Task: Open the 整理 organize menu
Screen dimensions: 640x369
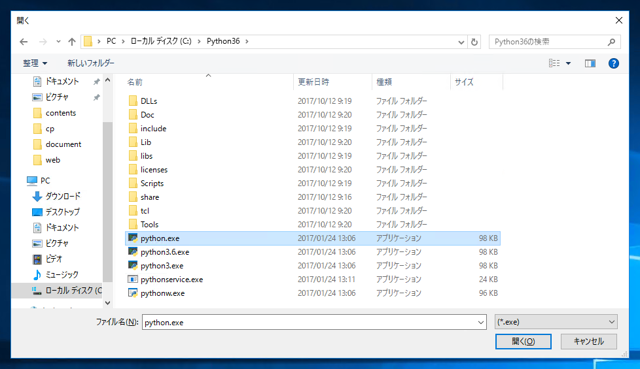Action: [35, 63]
